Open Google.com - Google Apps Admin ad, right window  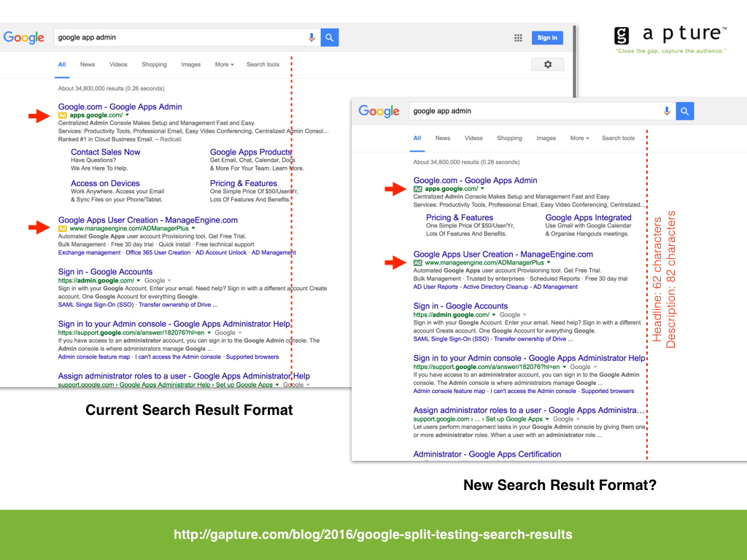click(476, 181)
